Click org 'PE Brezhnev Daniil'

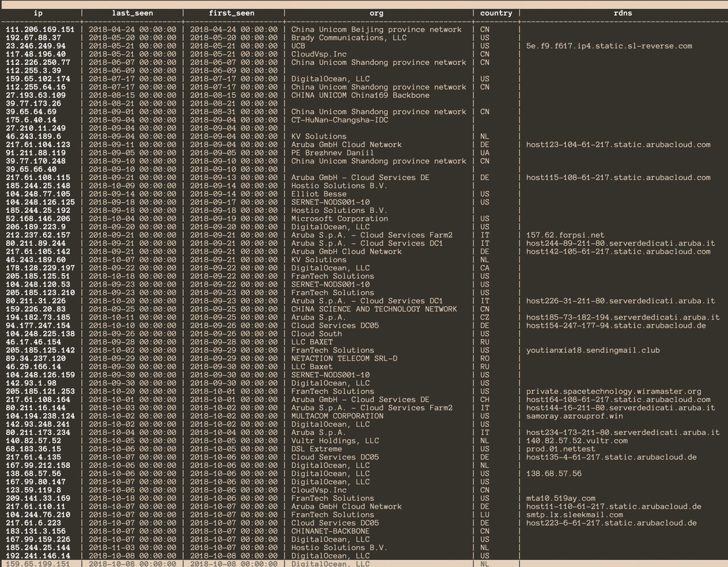tap(332, 153)
